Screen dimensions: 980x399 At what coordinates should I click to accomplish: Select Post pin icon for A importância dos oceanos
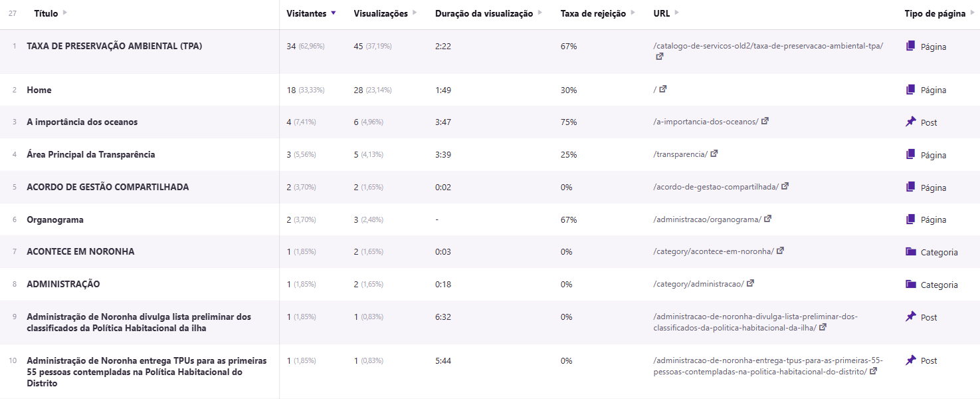point(910,122)
